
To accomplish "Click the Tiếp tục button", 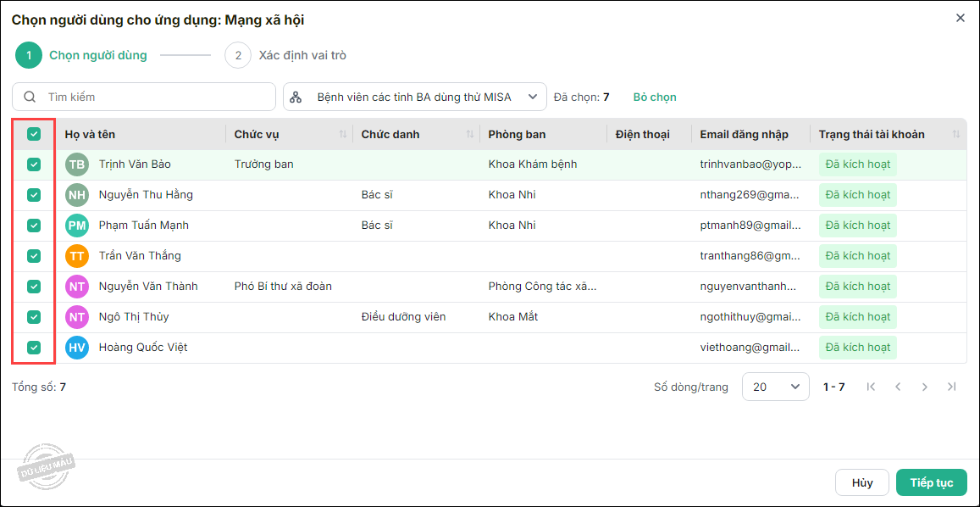I will [931, 482].
